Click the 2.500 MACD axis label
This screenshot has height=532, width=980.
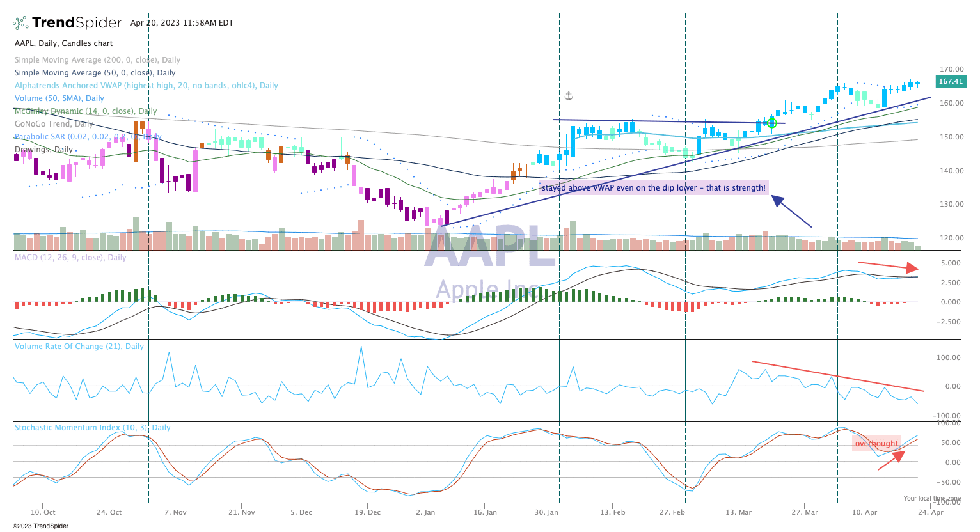coord(951,283)
